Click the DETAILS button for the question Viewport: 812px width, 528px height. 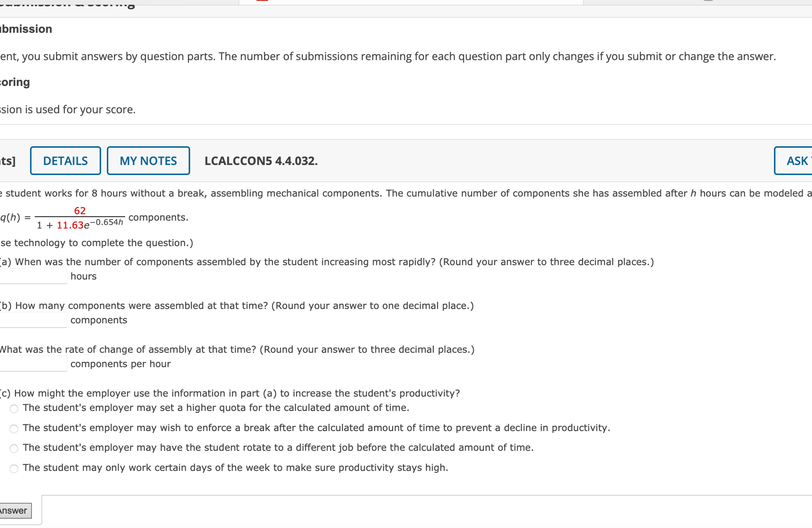(x=65, y=160)
